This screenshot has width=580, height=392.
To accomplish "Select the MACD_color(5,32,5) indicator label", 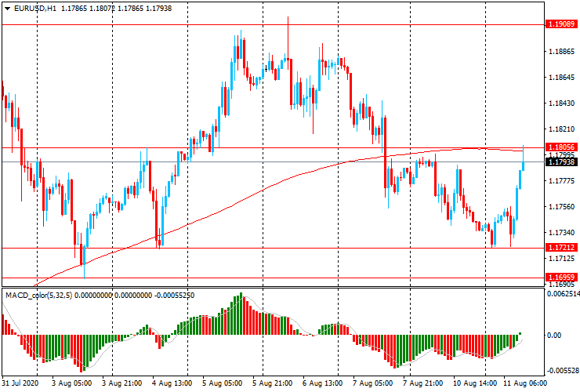I will 48,295.
